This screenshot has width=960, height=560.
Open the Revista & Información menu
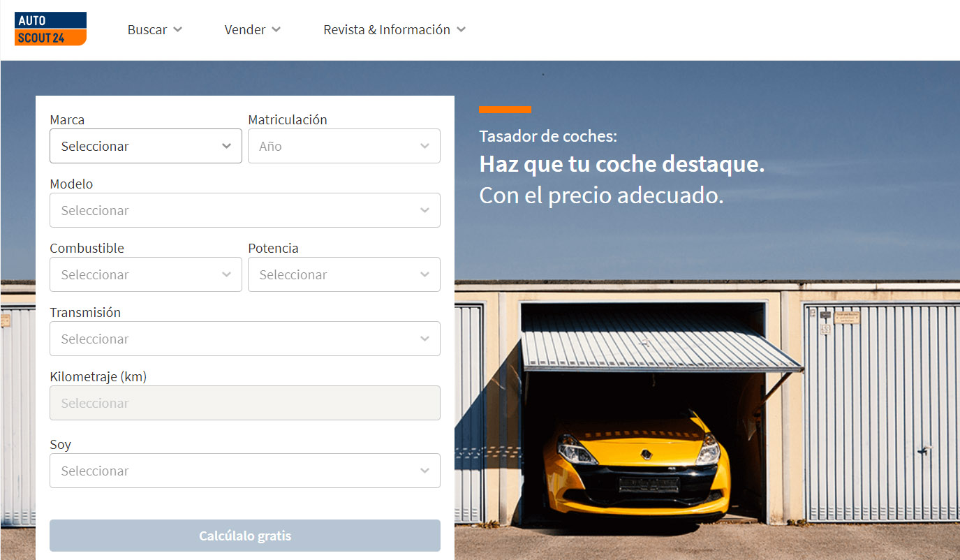coord(387,30)
